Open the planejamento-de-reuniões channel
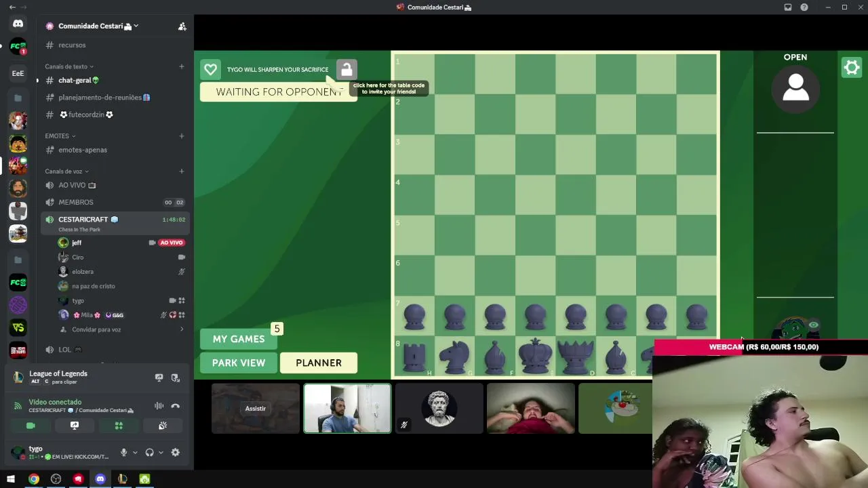Image resolution: width=868 pixels, height=488 pixels. (x=115, y=98)
